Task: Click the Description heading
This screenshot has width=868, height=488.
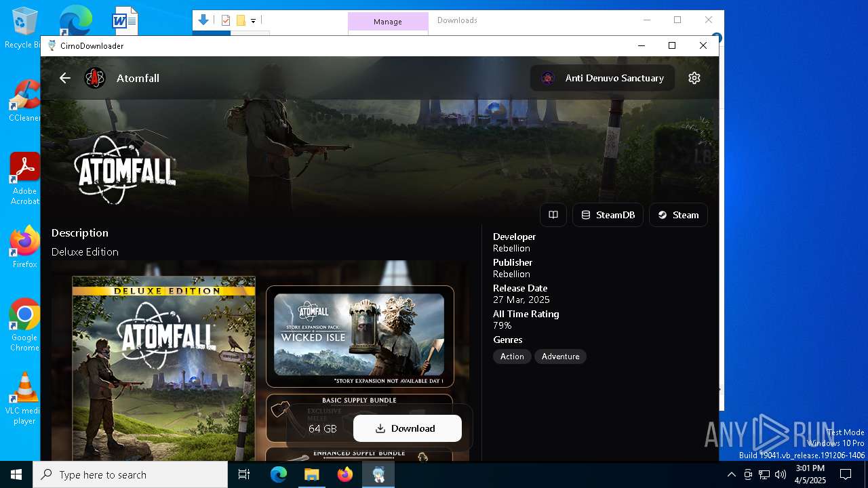Action: (x=80, y=232)
